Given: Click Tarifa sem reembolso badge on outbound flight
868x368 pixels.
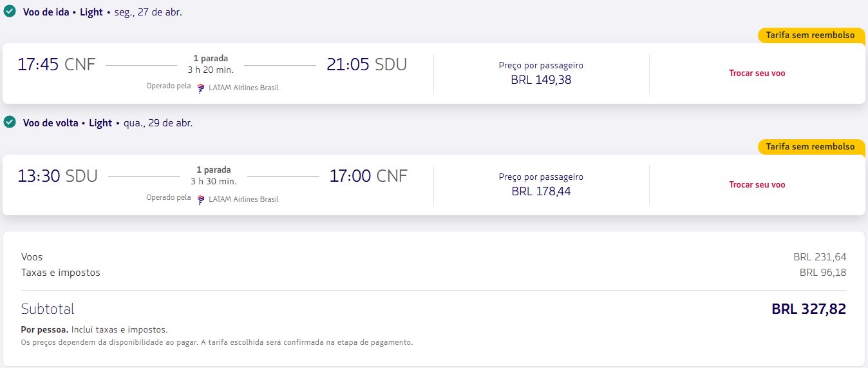Looking at the screenshot, I should pyautogui.click(x=810, y=35).
